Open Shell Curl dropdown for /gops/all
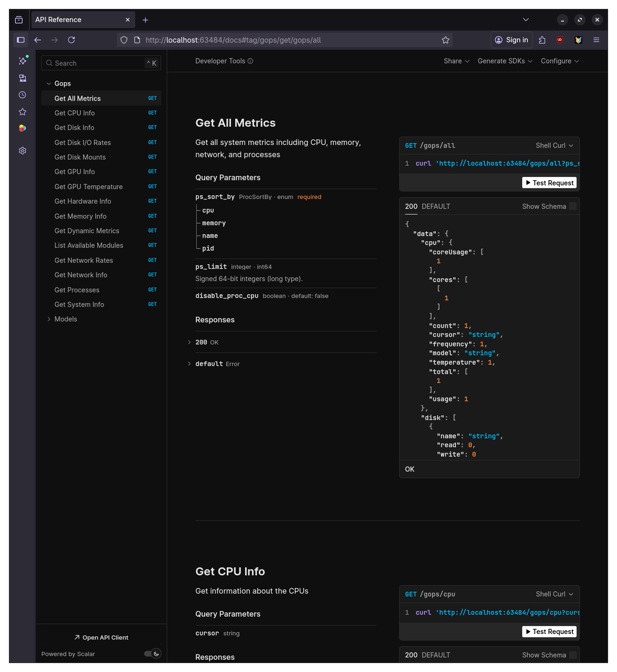Viewport: 617px width, 672px height. [x=554, y=145]
